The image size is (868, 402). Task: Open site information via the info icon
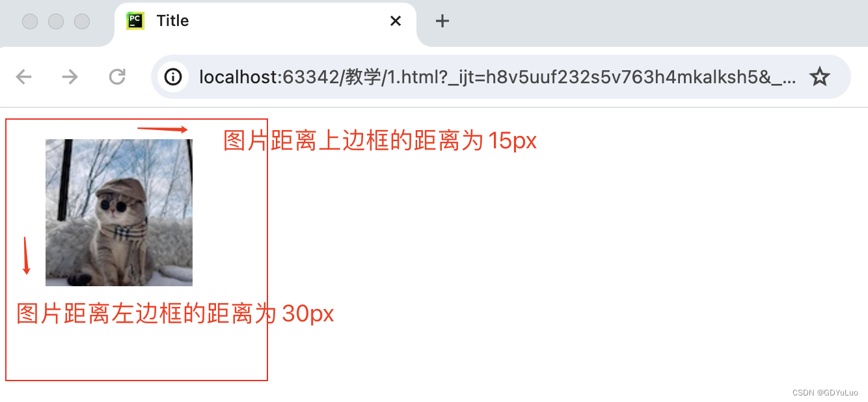pyautogui.click(x=173, y=77)
